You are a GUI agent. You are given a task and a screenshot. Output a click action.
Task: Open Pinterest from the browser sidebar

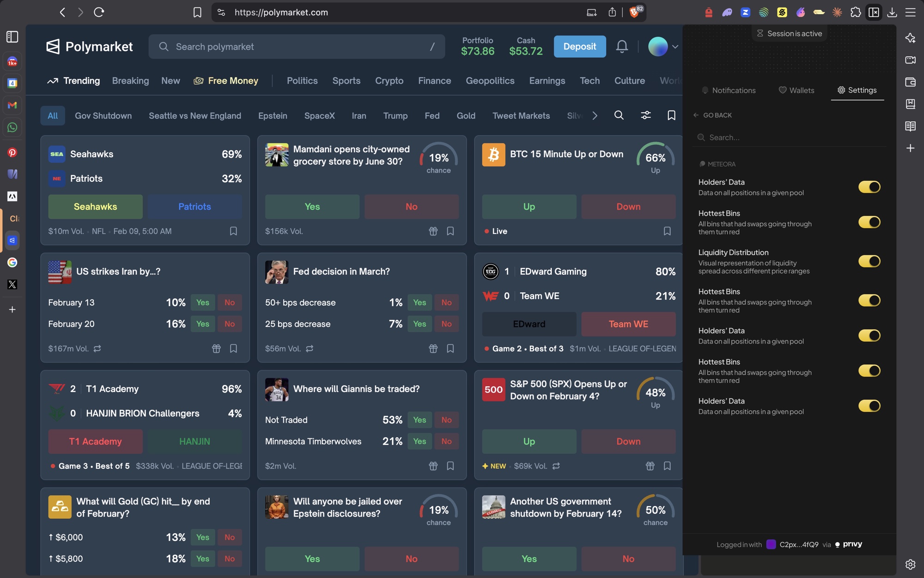tap(12, 152)
